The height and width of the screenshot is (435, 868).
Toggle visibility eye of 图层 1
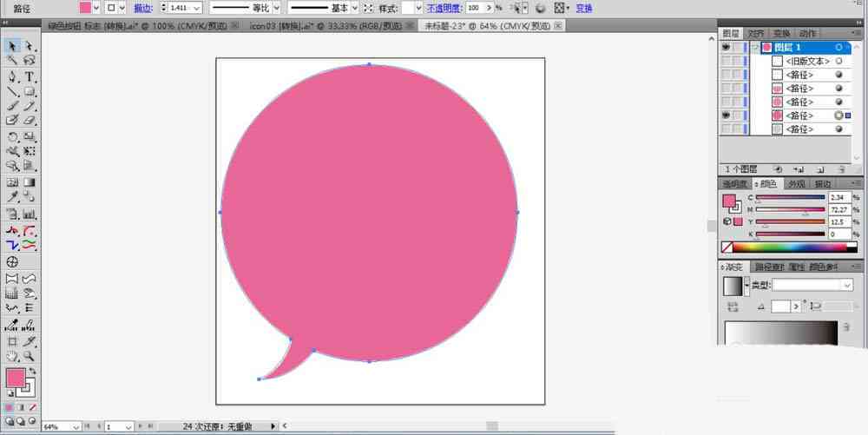tap(726, 48)
